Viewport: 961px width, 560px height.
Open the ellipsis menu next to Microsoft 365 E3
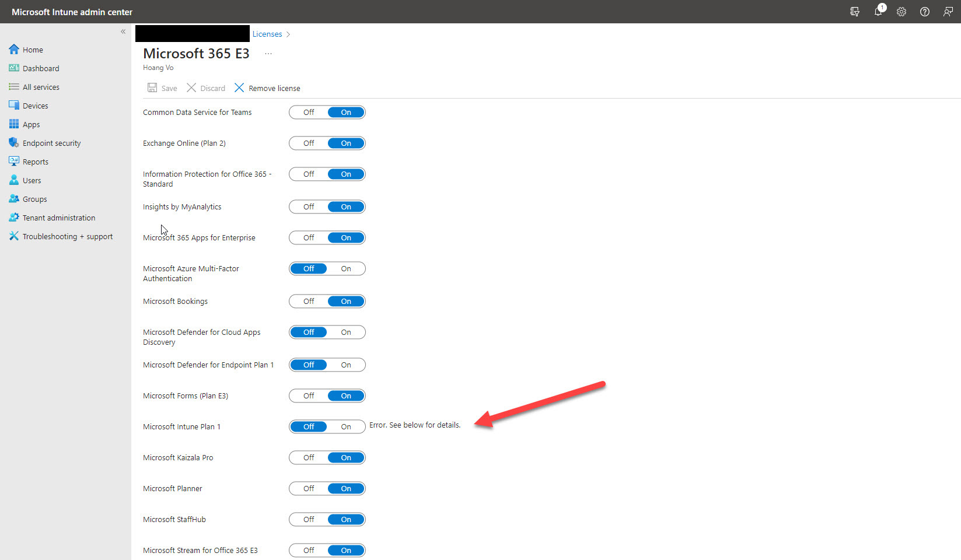coord(268,52)
